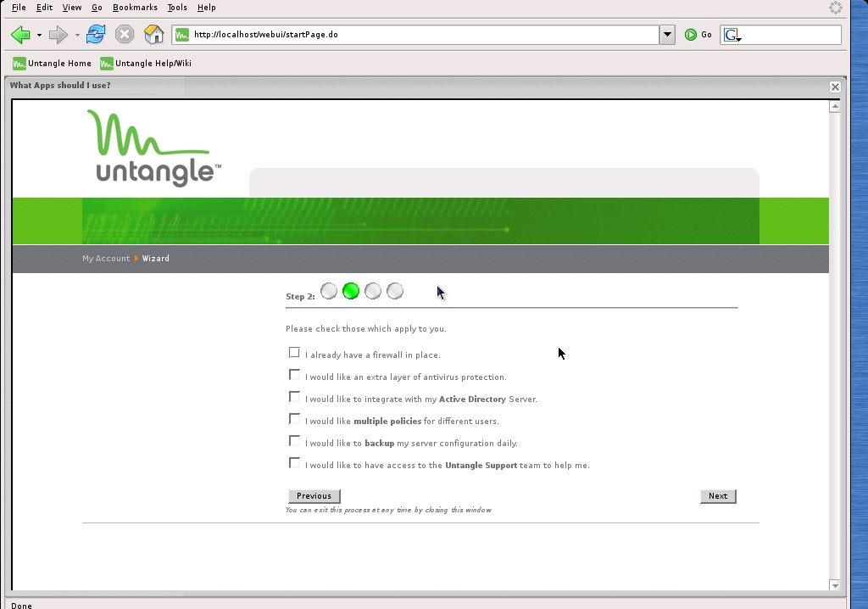Click the 'You can exit this process' note

point(388,510)
